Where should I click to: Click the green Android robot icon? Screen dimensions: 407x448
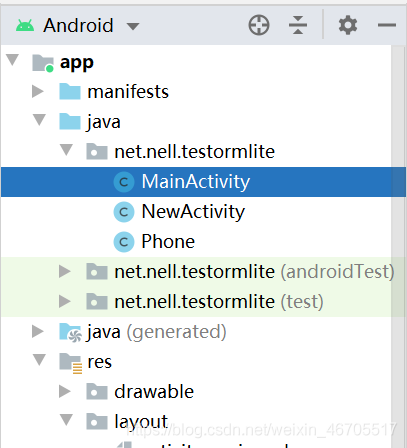coord(25,26)
